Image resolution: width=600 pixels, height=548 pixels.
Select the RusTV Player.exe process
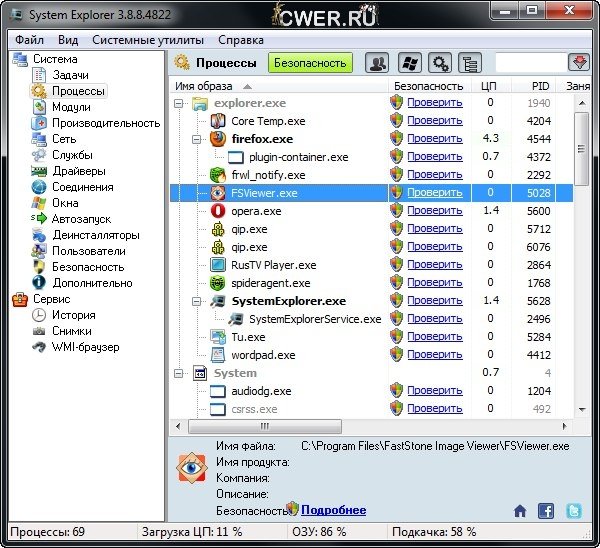pos(274,265)
